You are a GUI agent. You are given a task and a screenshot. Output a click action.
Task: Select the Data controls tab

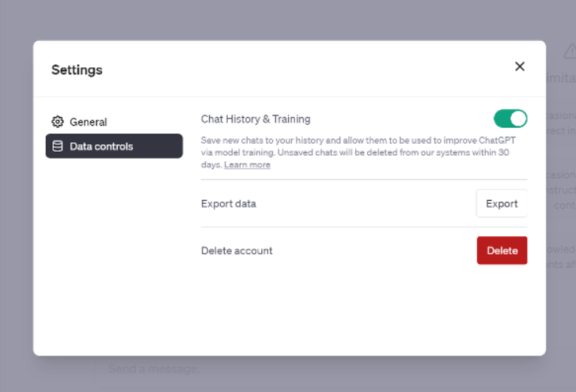tap(114, 146)
